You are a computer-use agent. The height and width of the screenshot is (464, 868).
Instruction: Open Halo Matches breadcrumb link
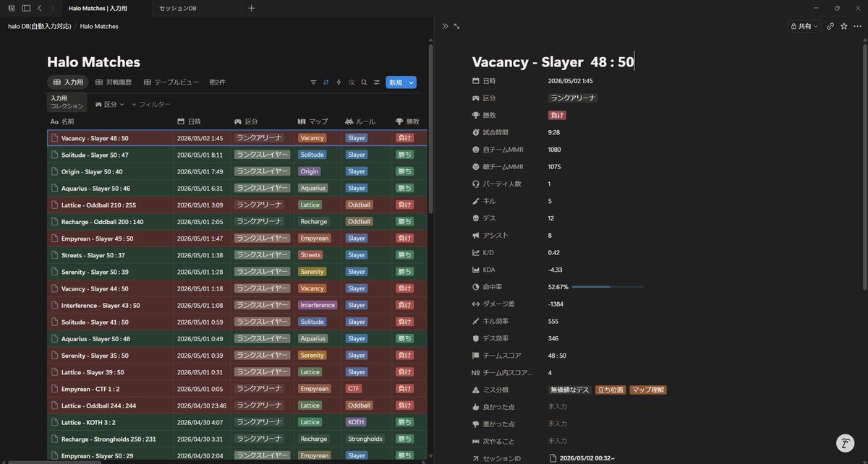coord(99,26)
